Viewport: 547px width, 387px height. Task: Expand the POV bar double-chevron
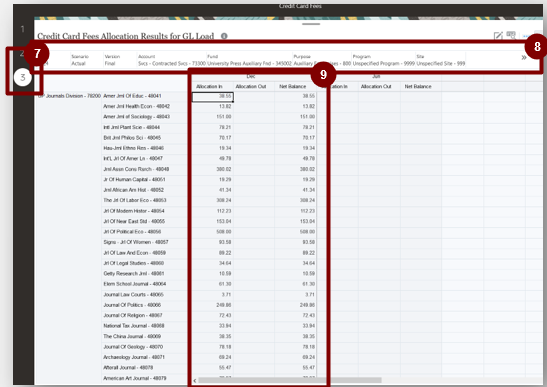click(x=524, y=58)
